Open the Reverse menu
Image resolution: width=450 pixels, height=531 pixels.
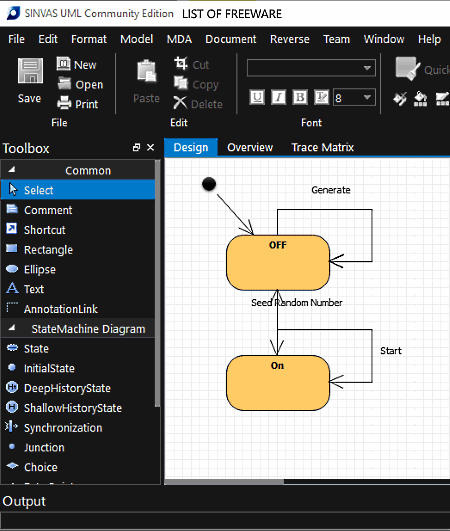click(290, 39)
